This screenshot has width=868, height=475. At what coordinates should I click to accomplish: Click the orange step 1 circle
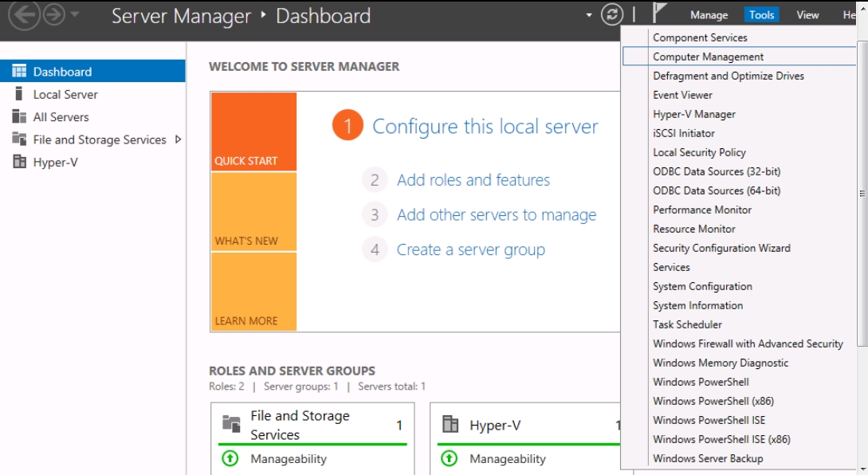(348, 126)
